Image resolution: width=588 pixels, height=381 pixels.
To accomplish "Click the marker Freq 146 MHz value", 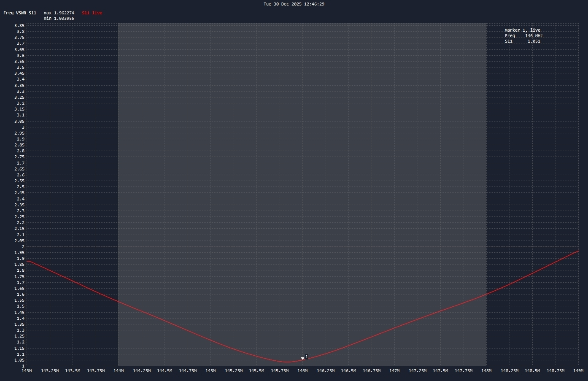I will click(534, 36).
